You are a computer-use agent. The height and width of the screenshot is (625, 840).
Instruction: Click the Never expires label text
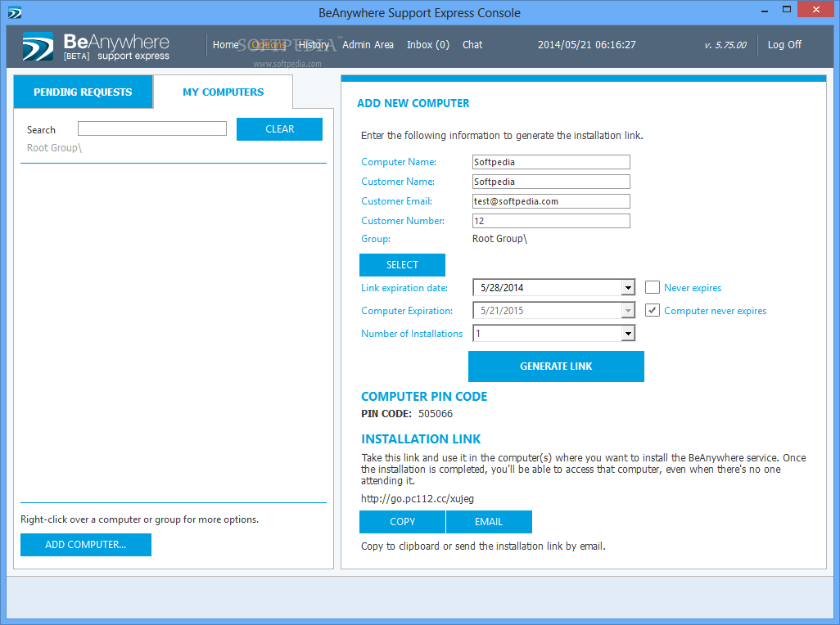(693, 288)
